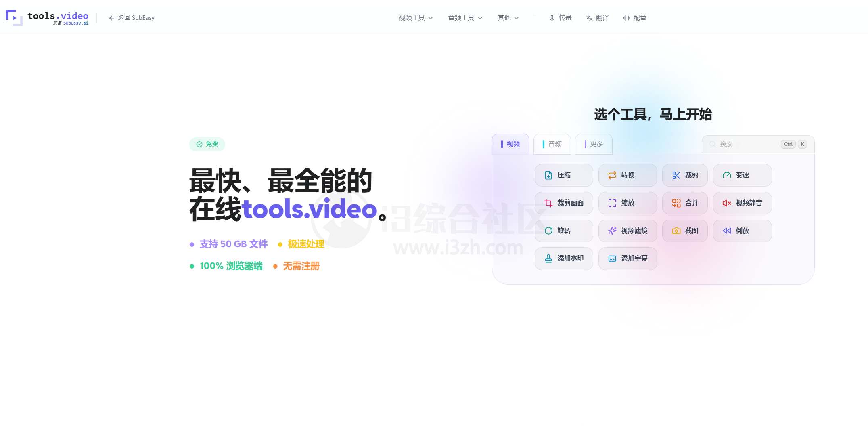
Task: Click the 截图 screenshot capture tool
Action: (685, 231)
